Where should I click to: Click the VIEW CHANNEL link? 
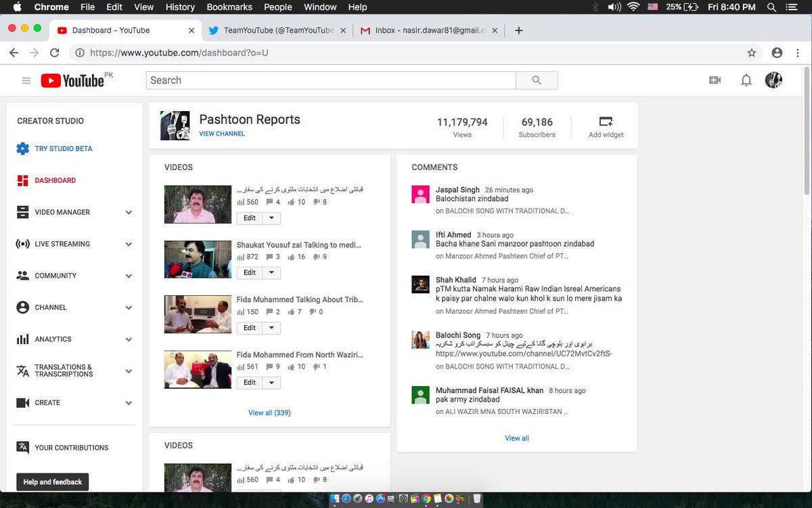[x=222, y=134]
